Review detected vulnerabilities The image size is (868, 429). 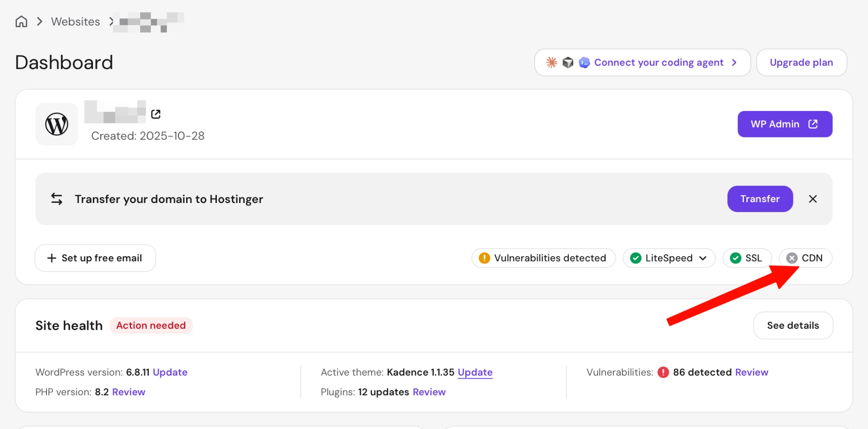point(752,372)
